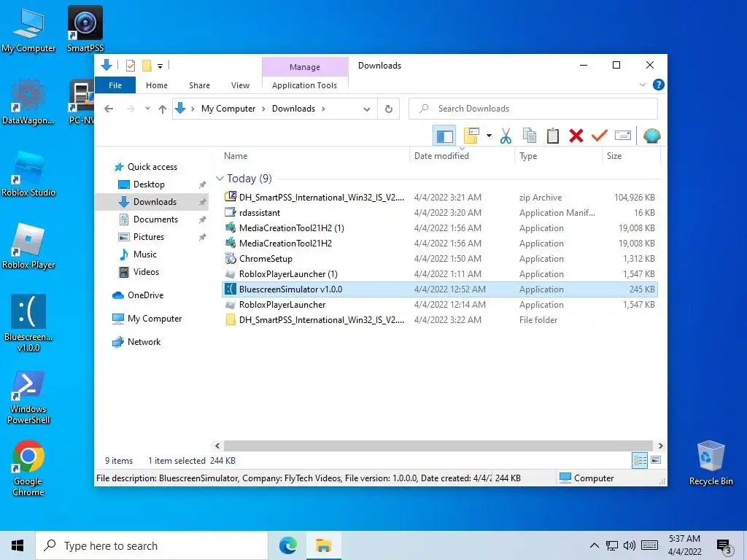Open the File tab
This screenshot has width=747, height=560.
(x=115, y=85)
